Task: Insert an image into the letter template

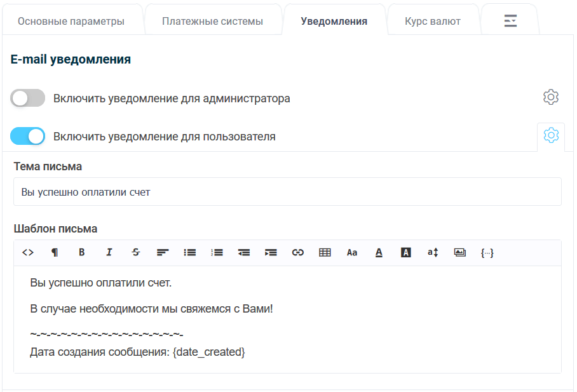Action: tap(459, 252)
